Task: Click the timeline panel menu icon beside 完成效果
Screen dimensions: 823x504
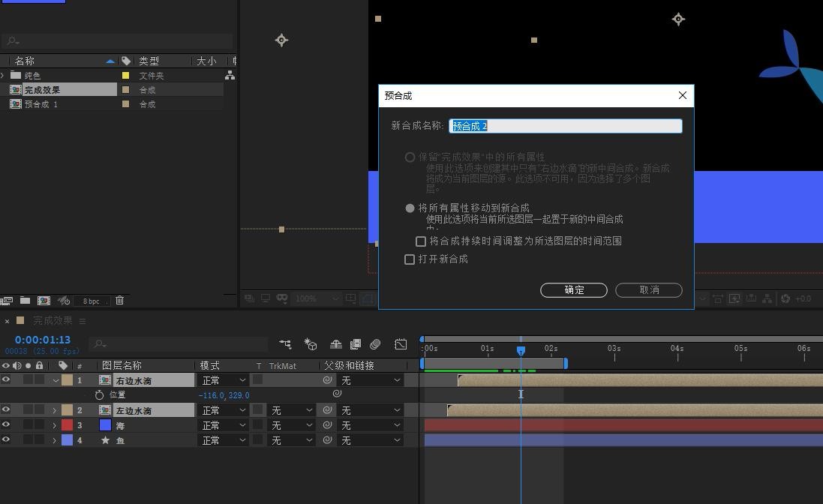Action: click(83, 320)
